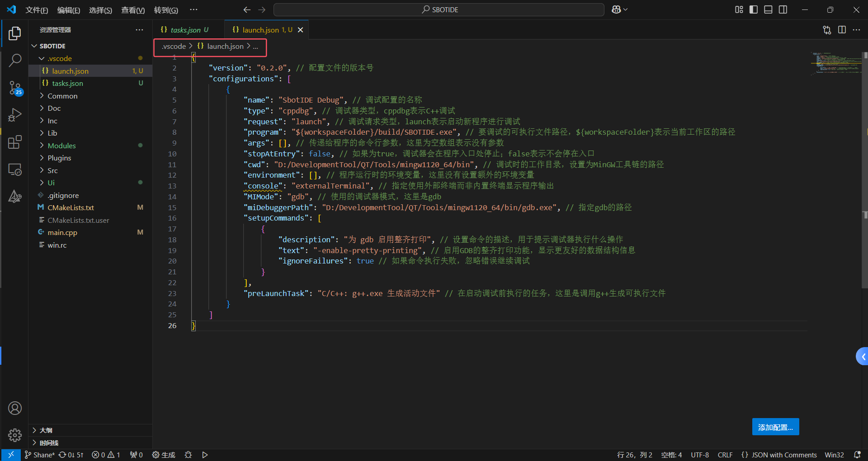This screenshot has height=461, width=868.
Task: Open the 文件(F) menu
Action: (x=37, y=10)
